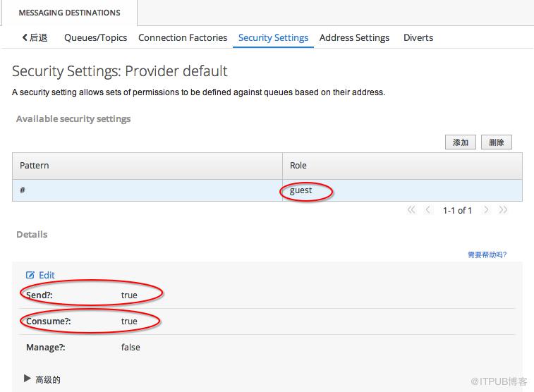Jump to first page of results
Screen dimensions: 534x392
[x=411, y=210]
